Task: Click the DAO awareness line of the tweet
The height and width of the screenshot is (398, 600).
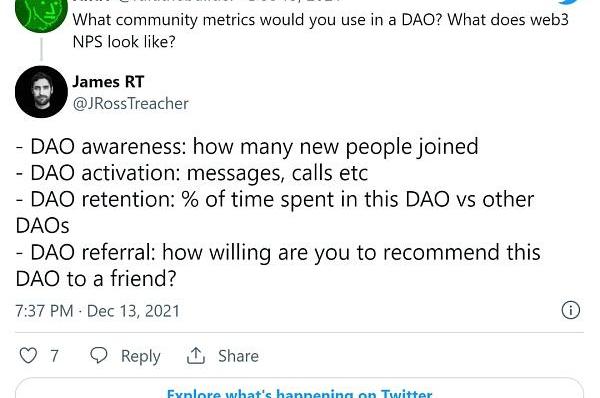Action: click(247, 147)
